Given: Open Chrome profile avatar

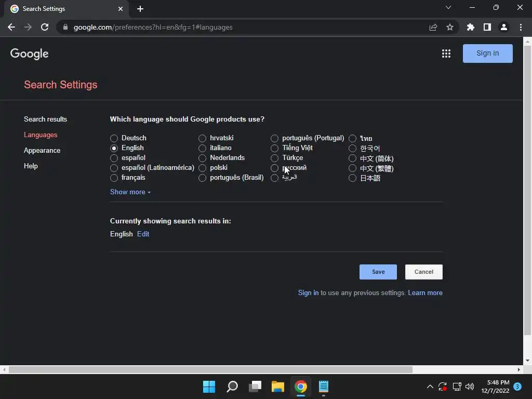Looking at the screenshot, I should coord(504,27).
